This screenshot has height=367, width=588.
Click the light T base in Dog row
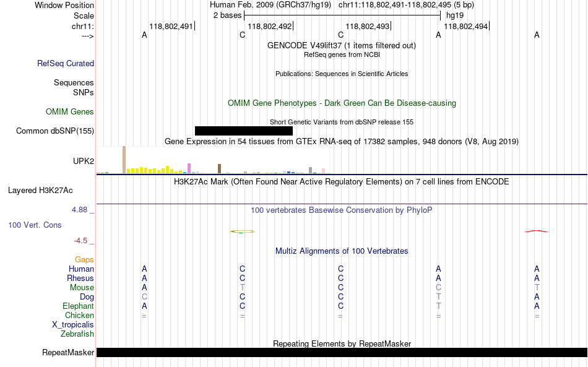(438, 297)
